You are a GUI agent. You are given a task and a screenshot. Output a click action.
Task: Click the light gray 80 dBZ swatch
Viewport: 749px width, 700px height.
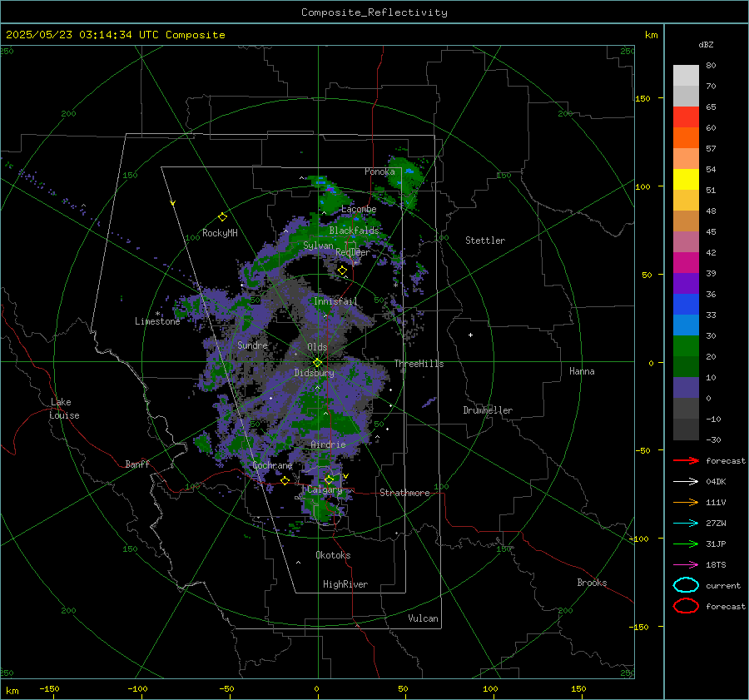(686, 75)
